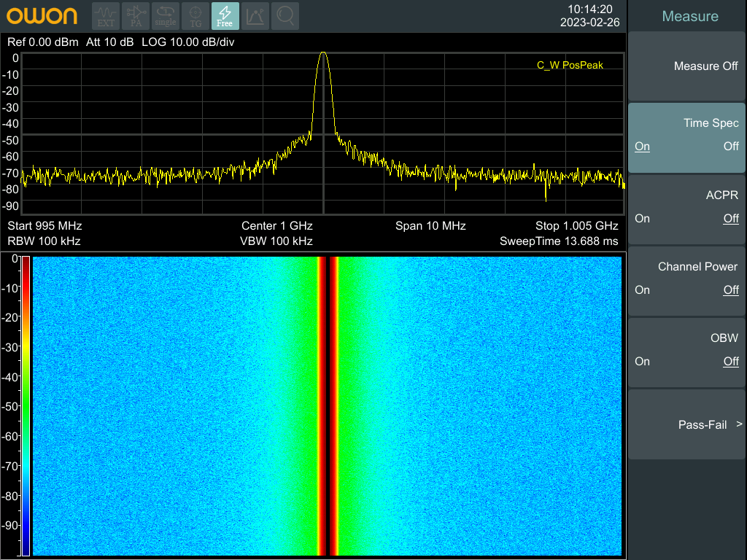The height and width of the screenshot is (560, 747).
Task: Click the signal peak on the spectrum trace
Action: 323,53
